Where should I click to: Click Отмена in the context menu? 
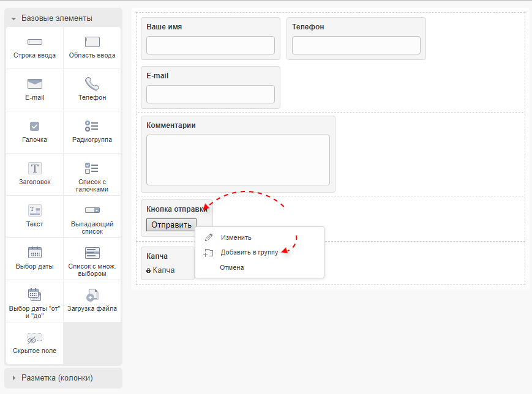point(231,267)
